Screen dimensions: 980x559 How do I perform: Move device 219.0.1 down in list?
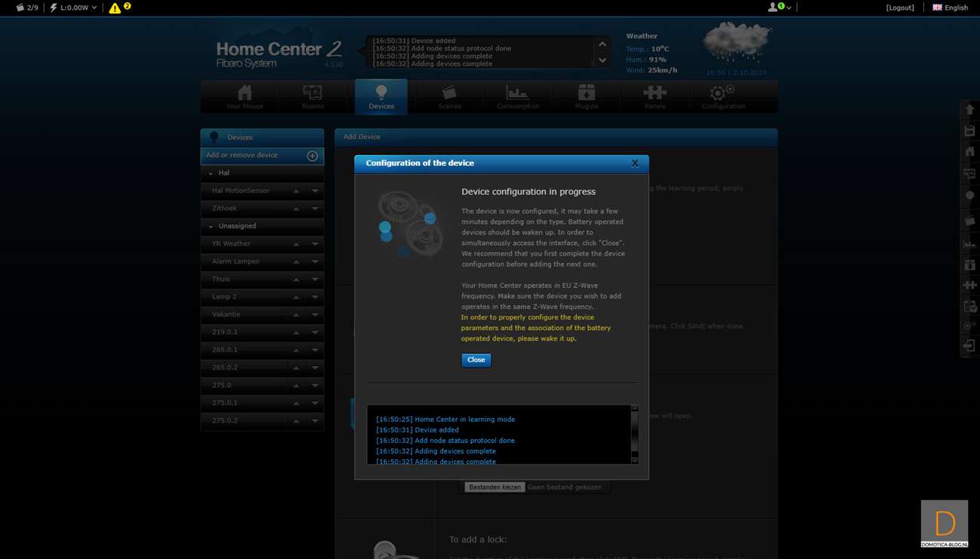click(315, 332)
